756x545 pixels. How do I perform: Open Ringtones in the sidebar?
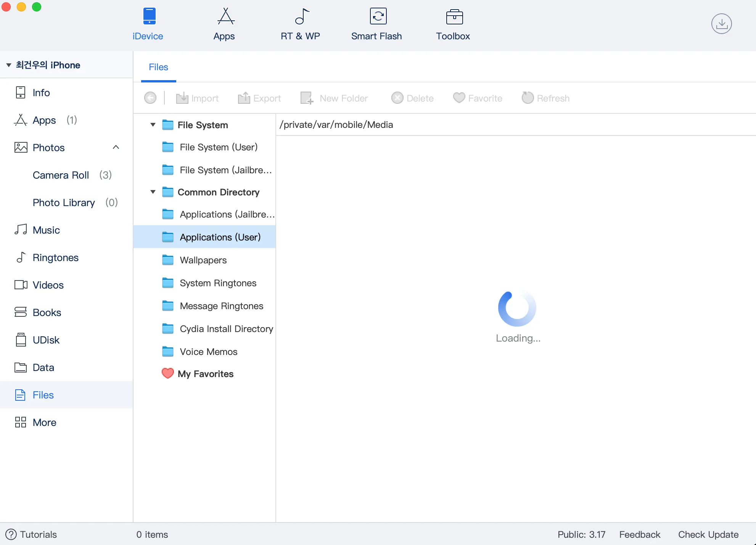point(66,258)
